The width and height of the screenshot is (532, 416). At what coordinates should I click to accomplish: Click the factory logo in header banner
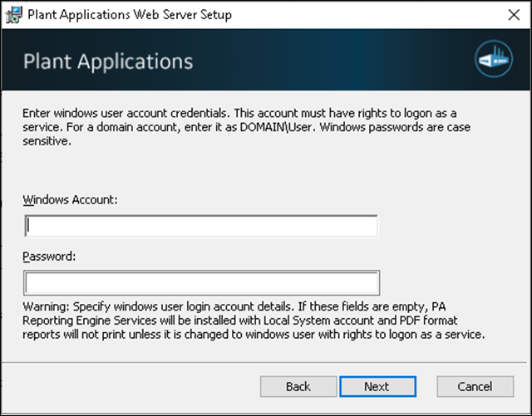(x=494, y=59)
